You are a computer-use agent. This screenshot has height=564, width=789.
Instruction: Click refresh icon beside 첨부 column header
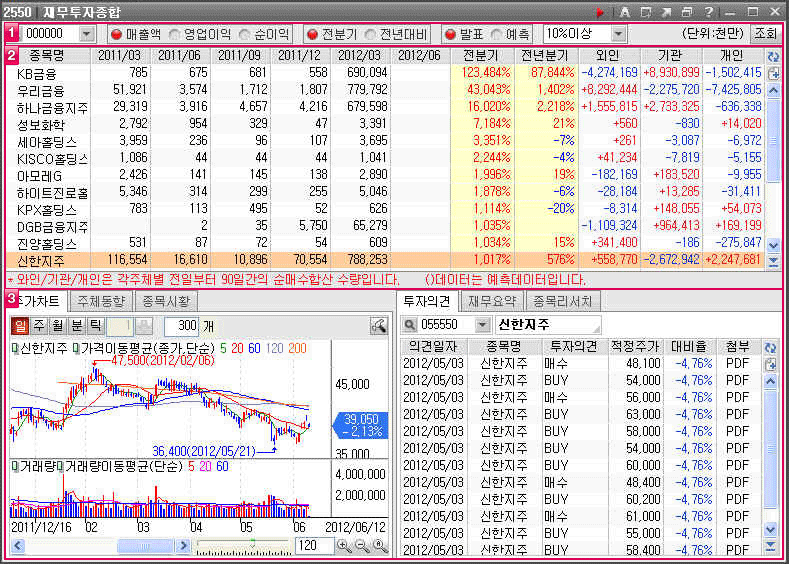tap(770, 348)
